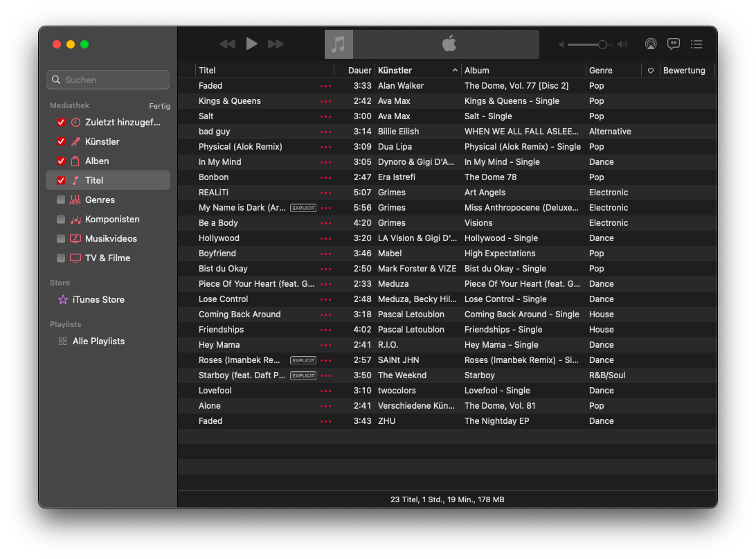Click the love heart column header
756x559 pixels.
pos(650,71)
